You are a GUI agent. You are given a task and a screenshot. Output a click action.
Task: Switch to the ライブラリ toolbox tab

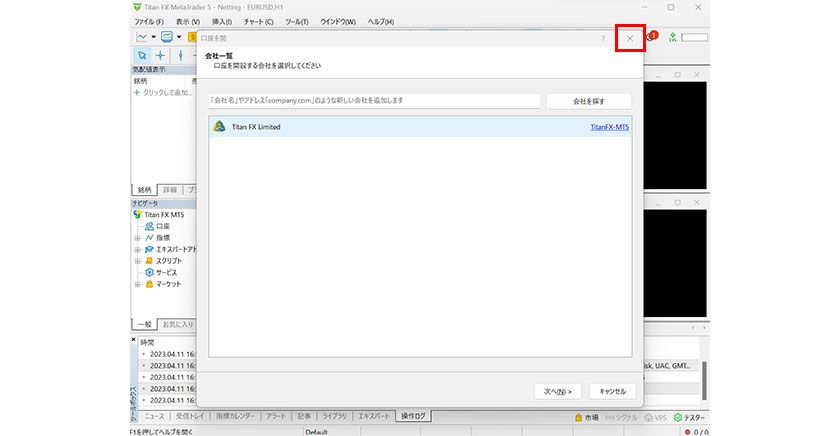point(334,416)
